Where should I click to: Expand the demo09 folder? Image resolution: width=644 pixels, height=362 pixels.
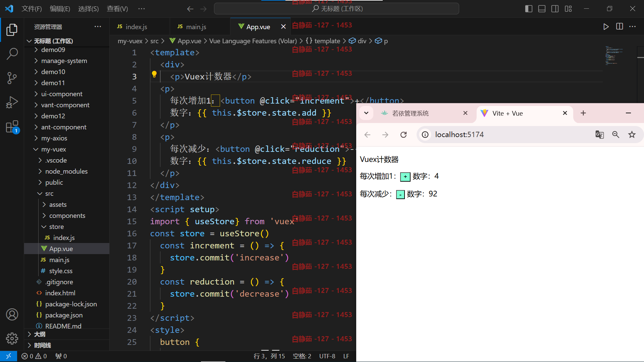53,50
